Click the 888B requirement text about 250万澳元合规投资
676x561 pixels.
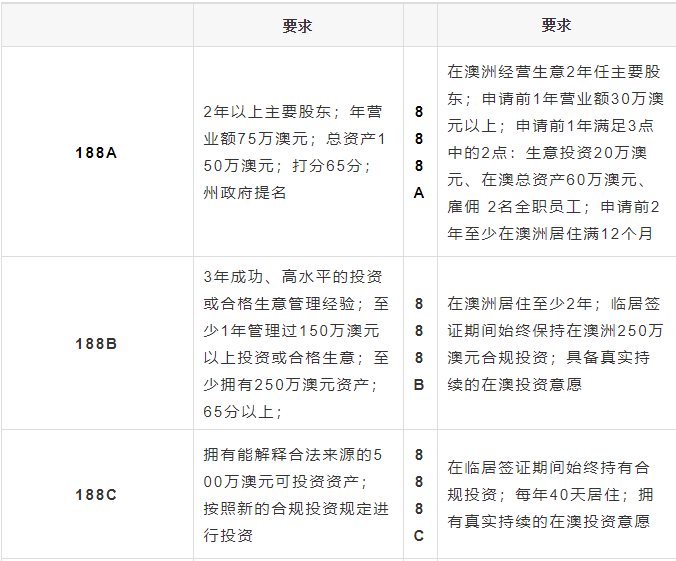click(555, 344)
